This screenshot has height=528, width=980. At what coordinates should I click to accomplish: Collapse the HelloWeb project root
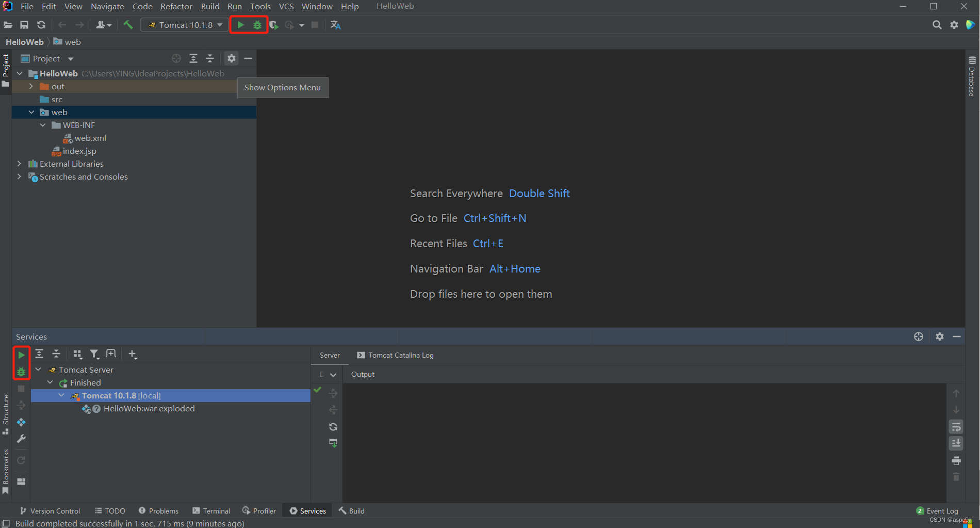[20, 73]
